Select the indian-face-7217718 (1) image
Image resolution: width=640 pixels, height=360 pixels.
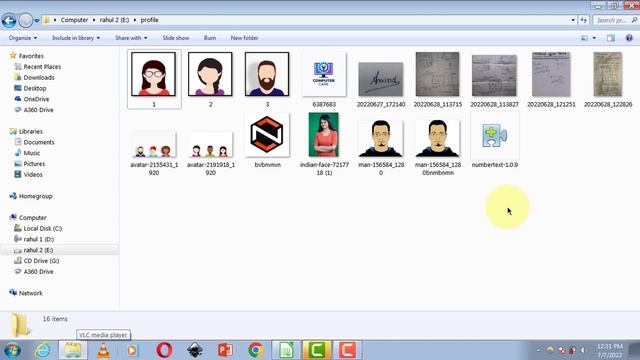[324, 144]
